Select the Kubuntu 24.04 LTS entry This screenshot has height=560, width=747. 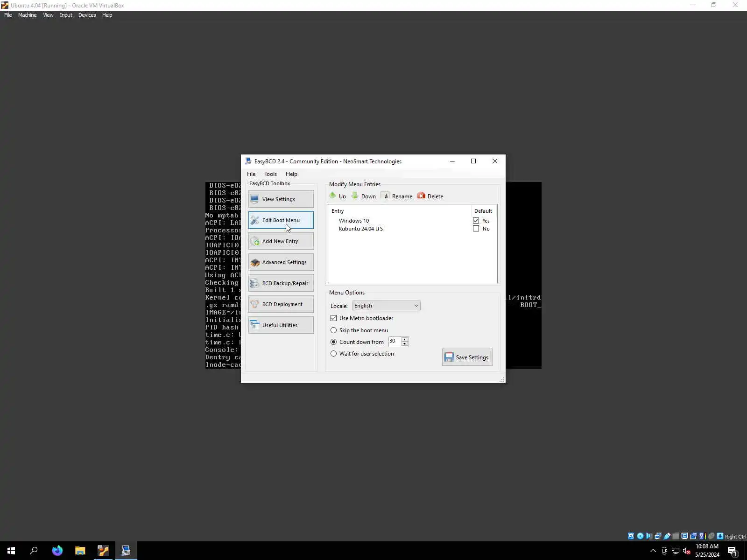361,229
